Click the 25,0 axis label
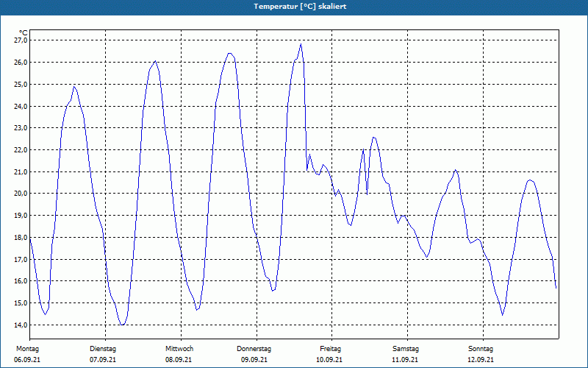 21,84
